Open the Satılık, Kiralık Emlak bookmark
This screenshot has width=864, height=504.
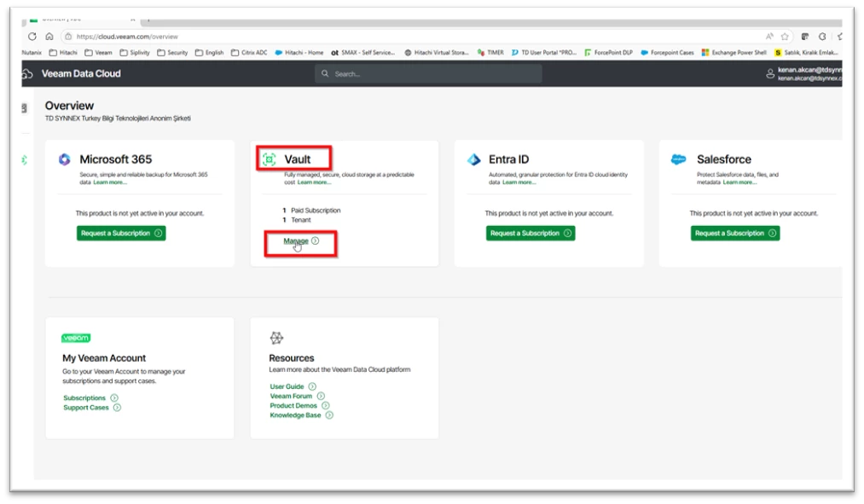(807, 52)
